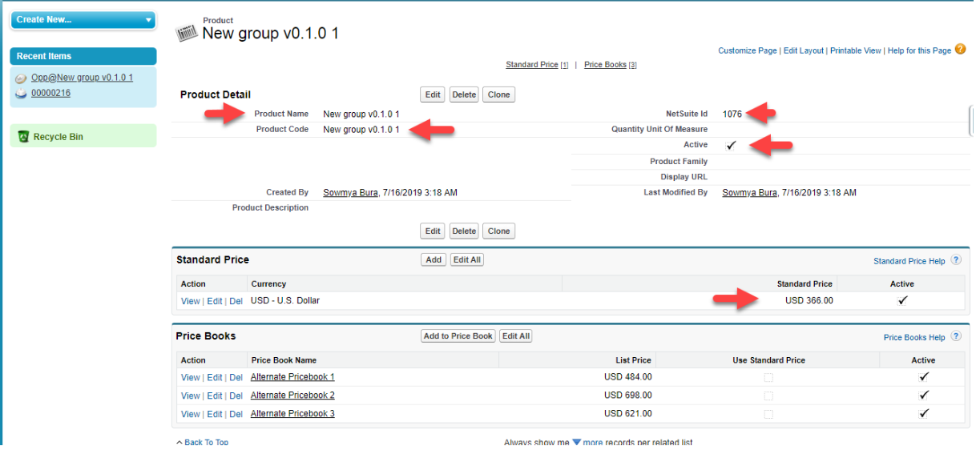Jump to the Standard Price related list
980x454 pixels.
pyautogui.click(x=531, y=65)
